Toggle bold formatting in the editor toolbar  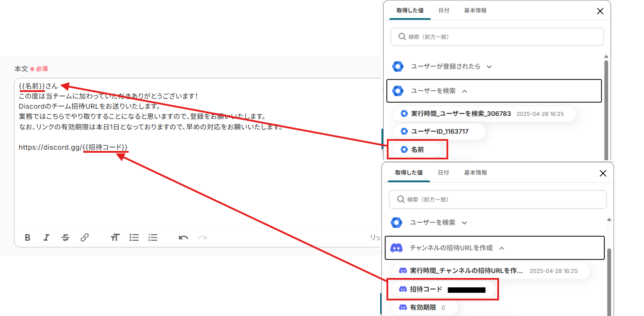coord(27,238)
